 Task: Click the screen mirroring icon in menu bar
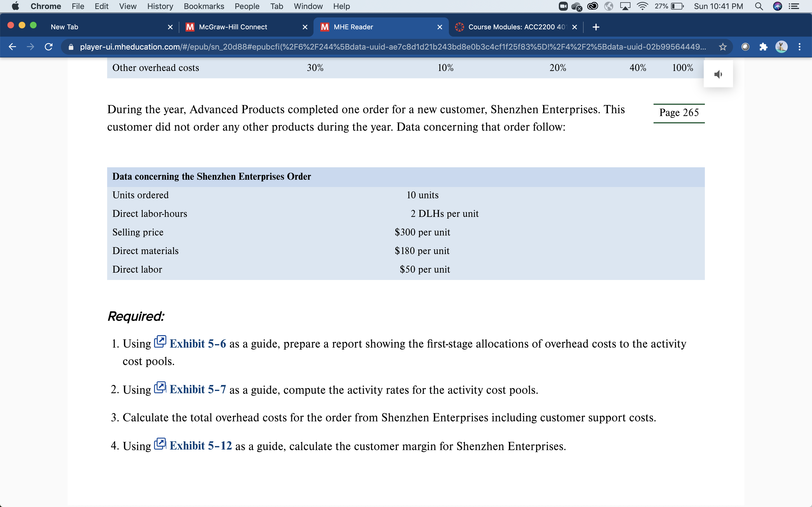(625, 6)
